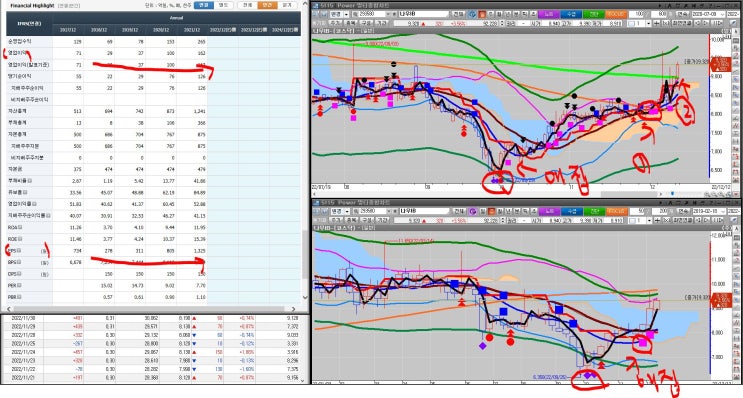Click the rightmost settings icon in bottom chart second toolbar row
743x398 pixels.
point(733,220)
